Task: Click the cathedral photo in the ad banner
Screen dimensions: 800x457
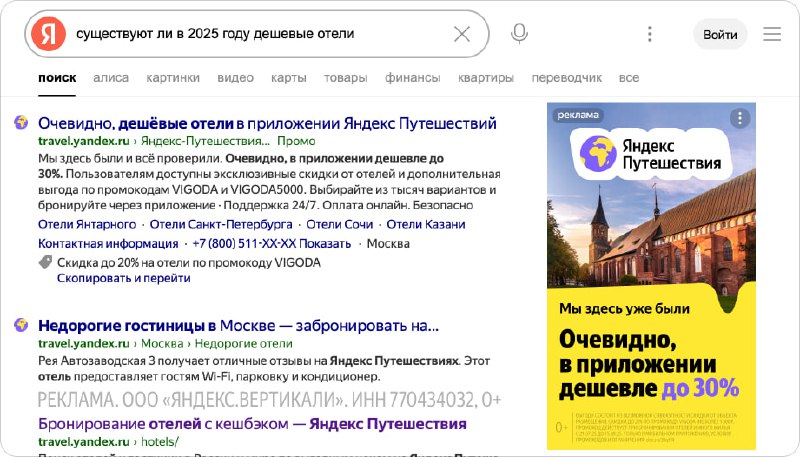Action: tap(651, 235)
